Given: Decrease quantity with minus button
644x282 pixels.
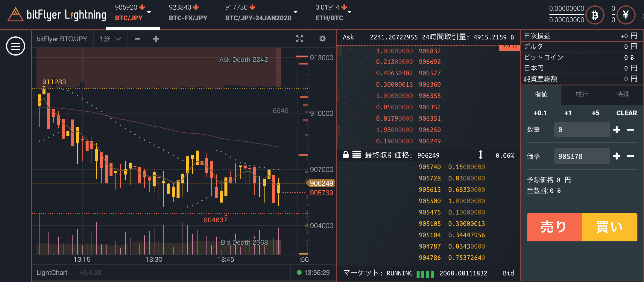Looking at the screenshot, I should click(x=631, y=130).
